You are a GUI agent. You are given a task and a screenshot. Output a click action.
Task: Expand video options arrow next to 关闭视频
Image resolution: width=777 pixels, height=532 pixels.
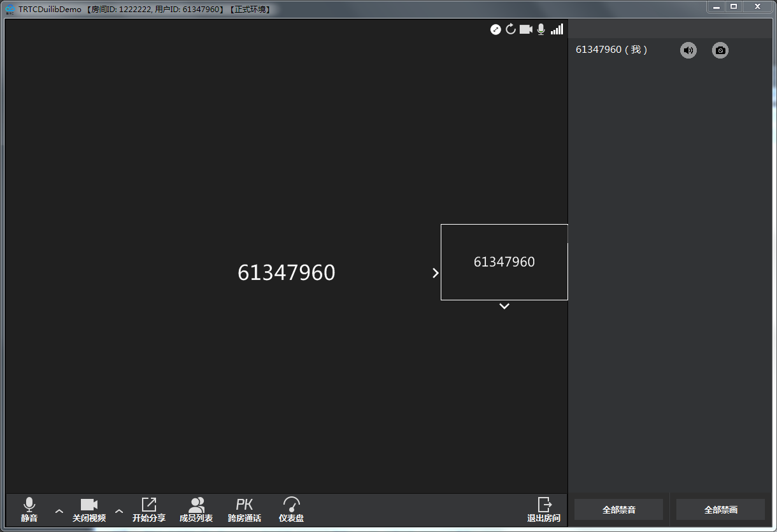119,511
